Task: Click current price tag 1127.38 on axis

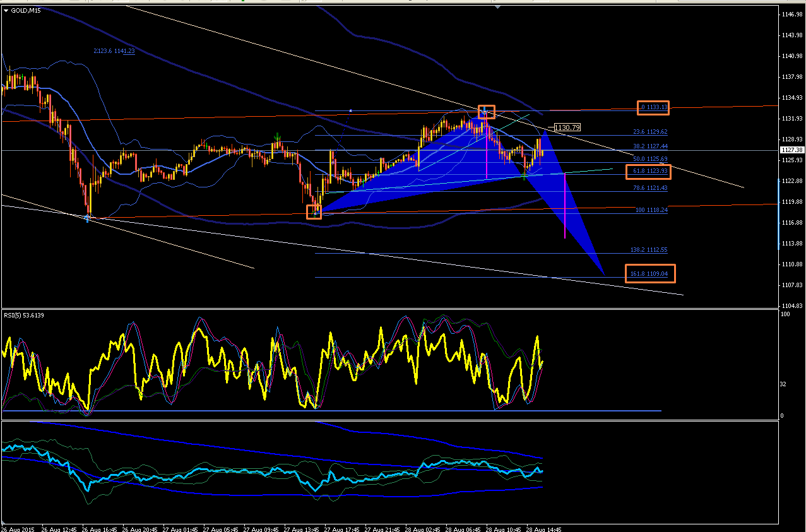Action: point(791,150)
